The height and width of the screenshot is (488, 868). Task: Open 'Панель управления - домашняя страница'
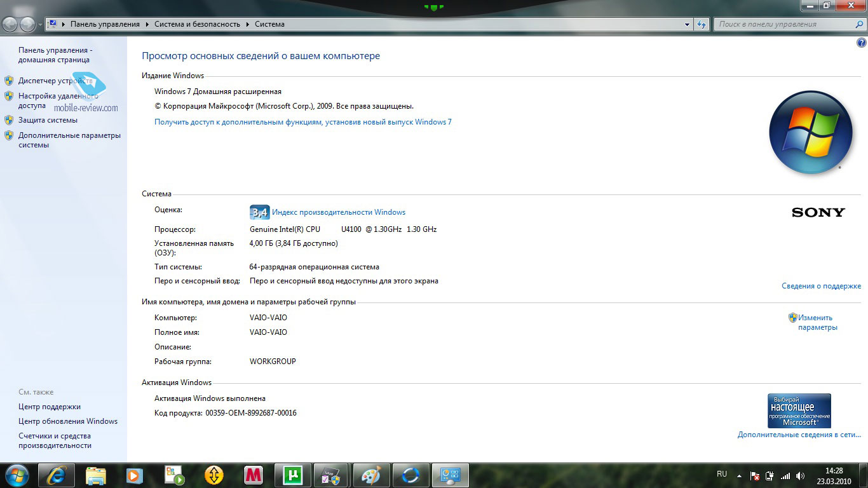(54, 55)
